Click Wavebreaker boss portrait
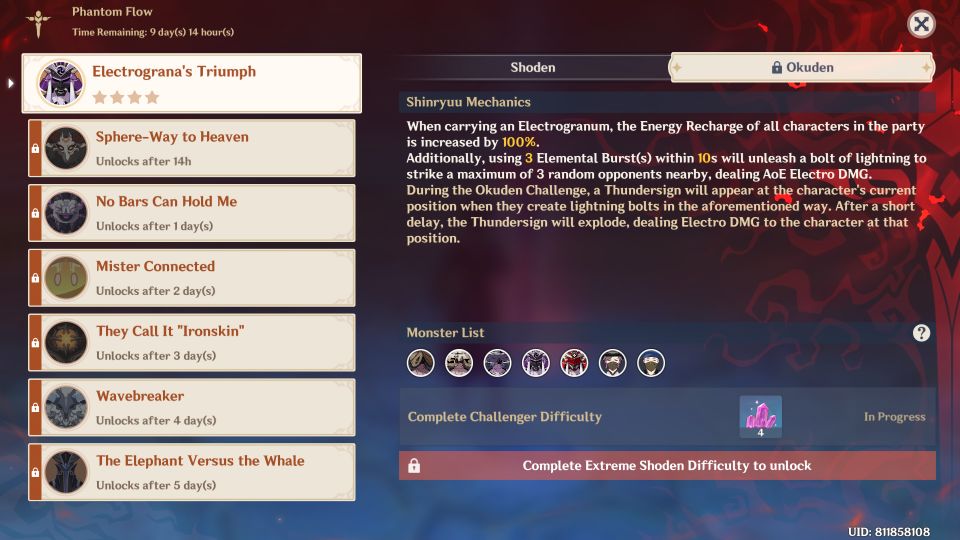960x540 pixels. 66,408
